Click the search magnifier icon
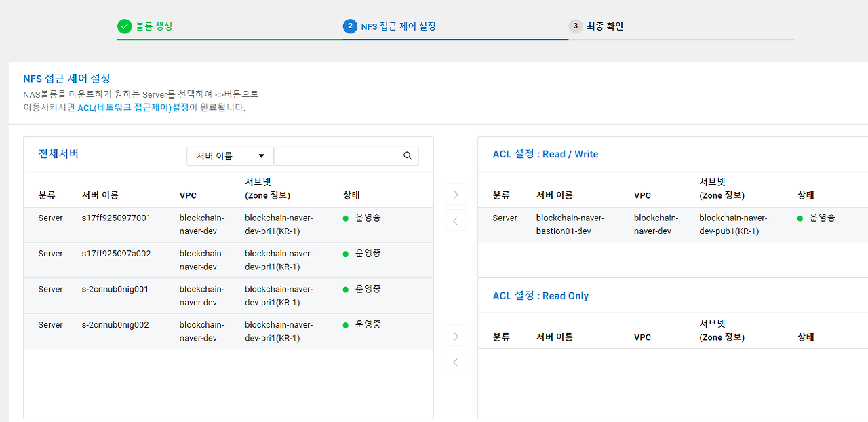 tap(408, 156)
